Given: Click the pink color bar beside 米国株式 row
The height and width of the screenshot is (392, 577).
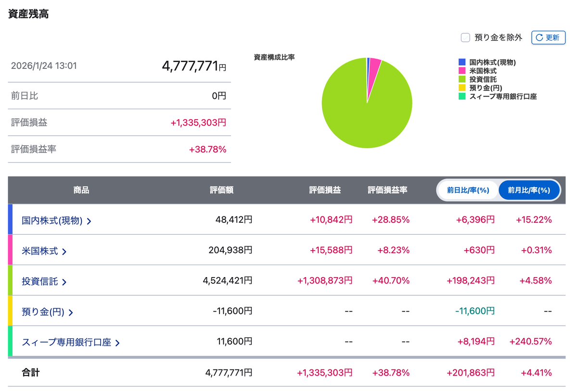Looking at the screenshot, I should coord(9,250).
